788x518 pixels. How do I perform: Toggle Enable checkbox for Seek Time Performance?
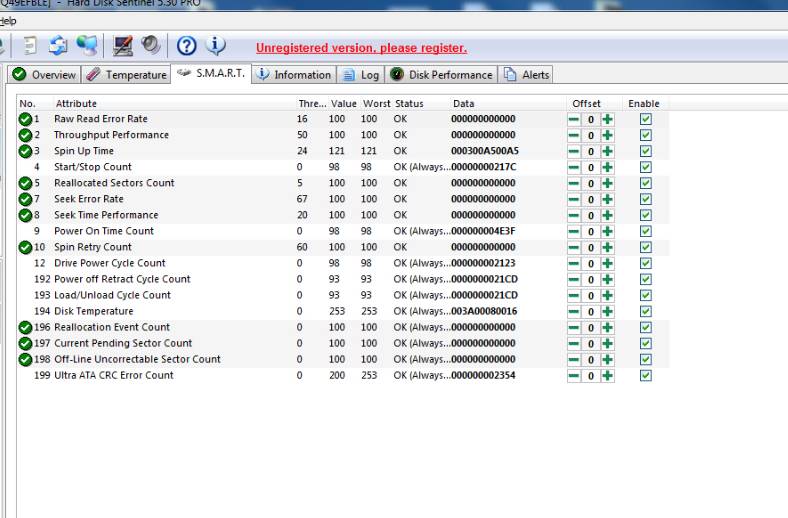point(646,215)
